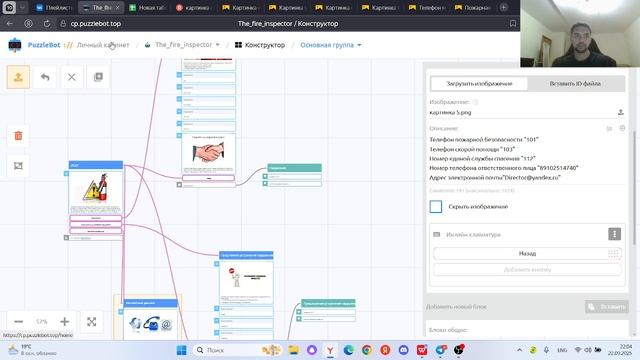Open the 'Основная группа' group dropdown
640x360 pixels.
[x=331, y=45]
